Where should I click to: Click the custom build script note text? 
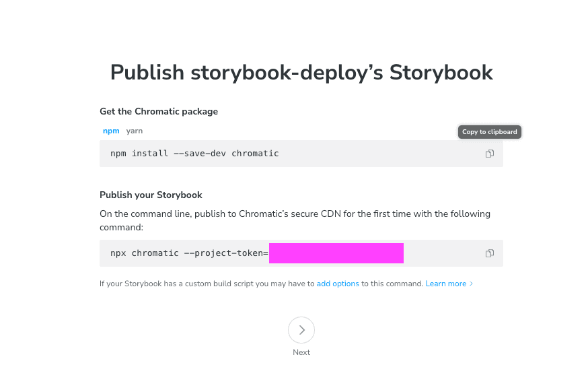coord(207,284)
